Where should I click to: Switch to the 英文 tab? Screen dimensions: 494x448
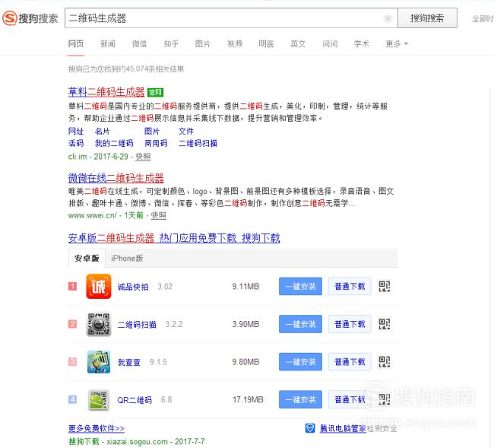pyautogui.click(x=298, y=44)
